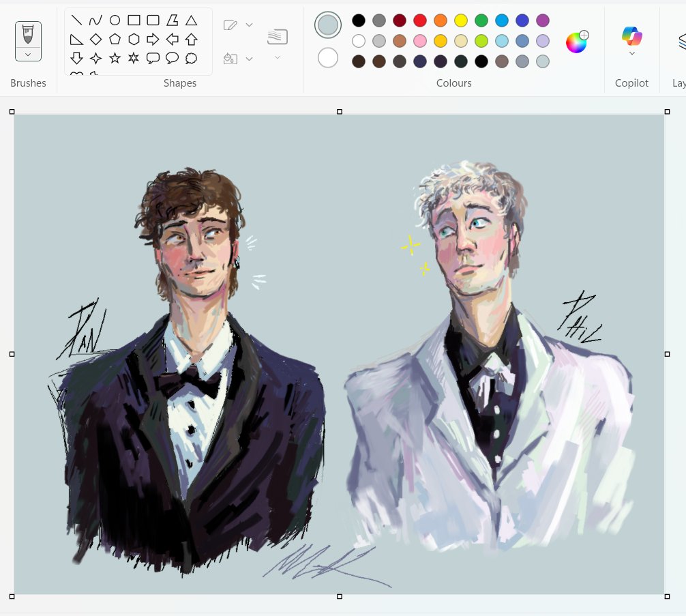Pick the orange colour swatch
This screenshot has width=686, height=616.
(x=441, y=20)
